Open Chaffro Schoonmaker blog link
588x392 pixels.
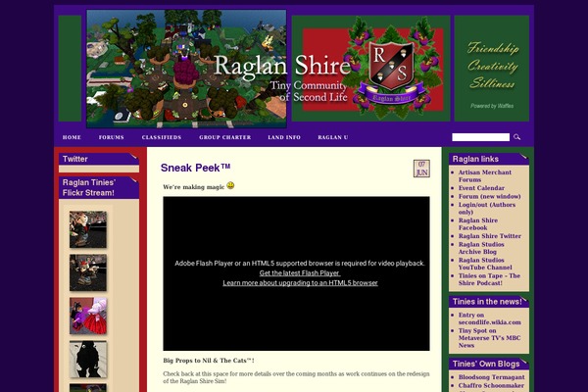point(491,385)
